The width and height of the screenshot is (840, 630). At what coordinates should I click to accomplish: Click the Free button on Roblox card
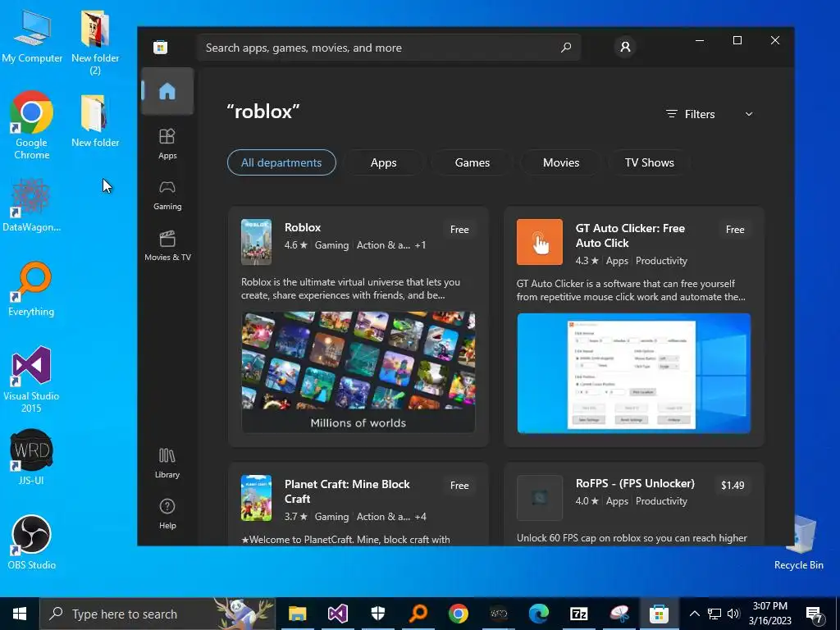coord(459,230)
